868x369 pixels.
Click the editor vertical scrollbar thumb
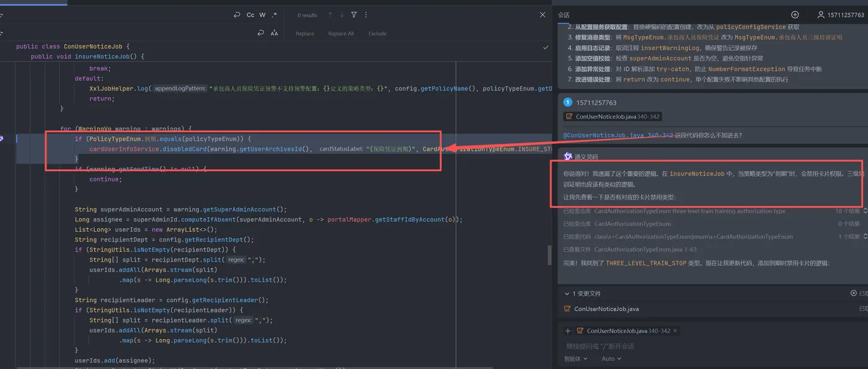tap(549, 255)
